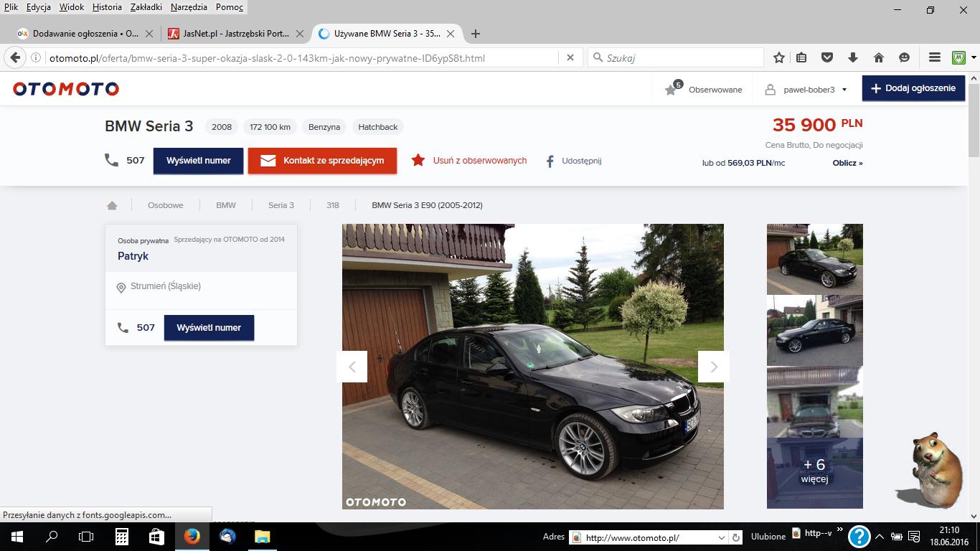
Task: Open Firefox downloads arrow icon
Action: coord(853,58)
